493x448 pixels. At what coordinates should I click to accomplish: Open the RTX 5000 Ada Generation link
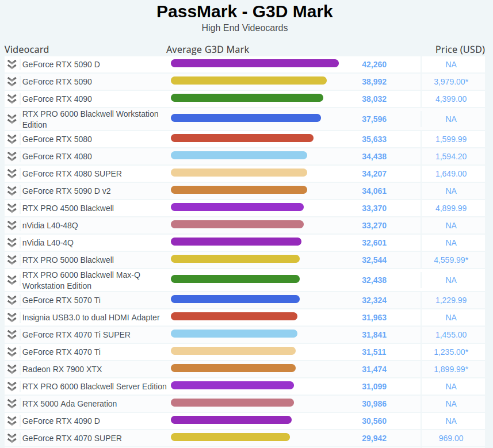point(70,404)
